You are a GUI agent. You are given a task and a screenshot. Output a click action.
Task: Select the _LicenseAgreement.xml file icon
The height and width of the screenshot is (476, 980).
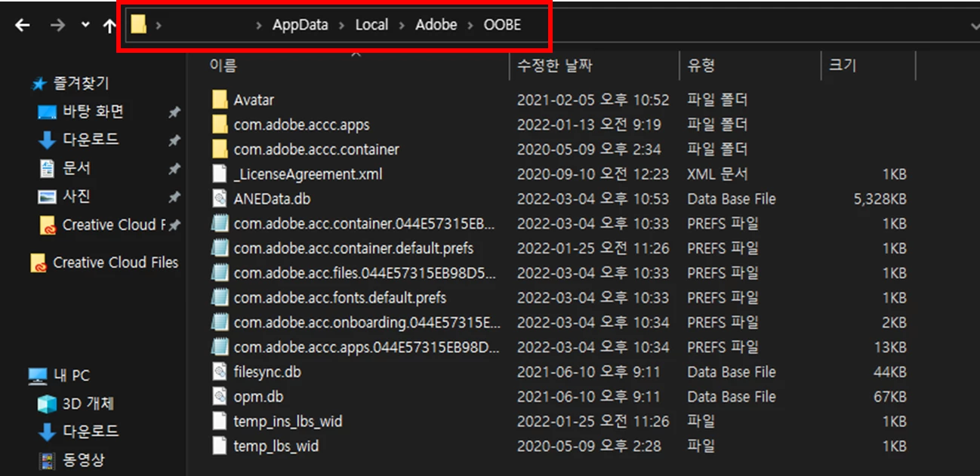pos(220,174)
